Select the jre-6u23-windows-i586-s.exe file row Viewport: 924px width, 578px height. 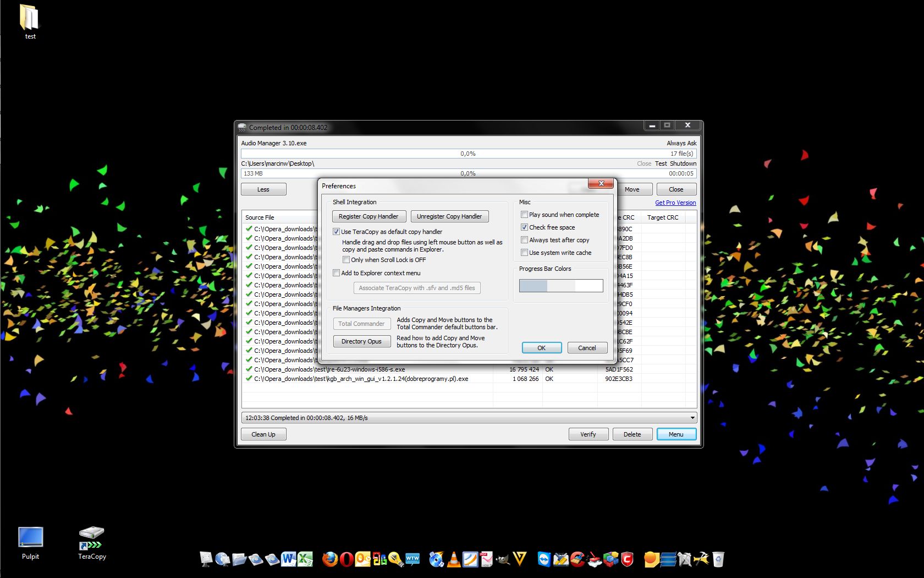[x=469, y=369]
